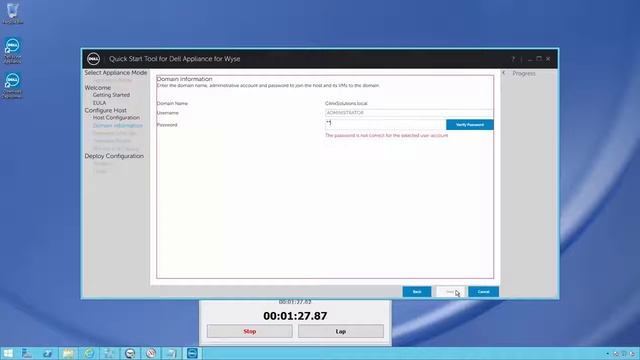Open the sixth taskbar icon after Internet Explorer

pos(109,353)
